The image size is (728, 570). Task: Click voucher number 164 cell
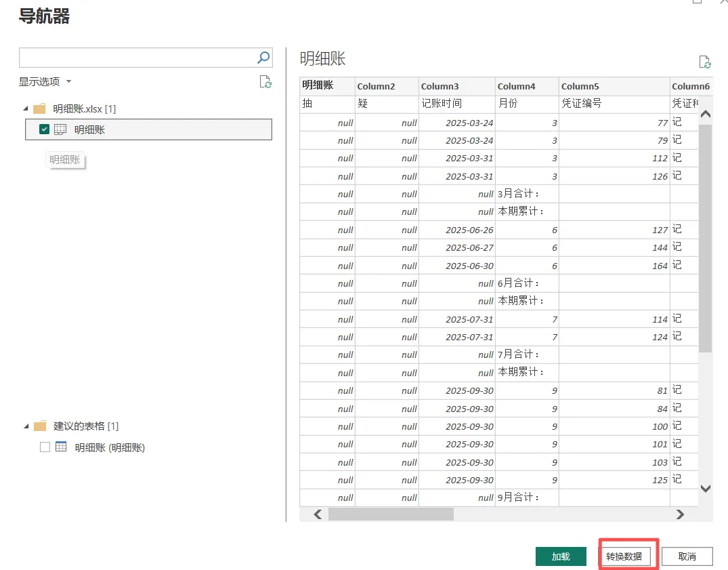tap(614, 266)
